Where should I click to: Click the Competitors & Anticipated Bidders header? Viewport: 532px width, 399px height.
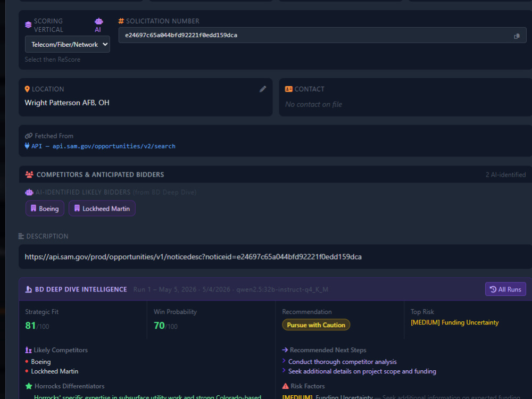(x=100, y=174)
